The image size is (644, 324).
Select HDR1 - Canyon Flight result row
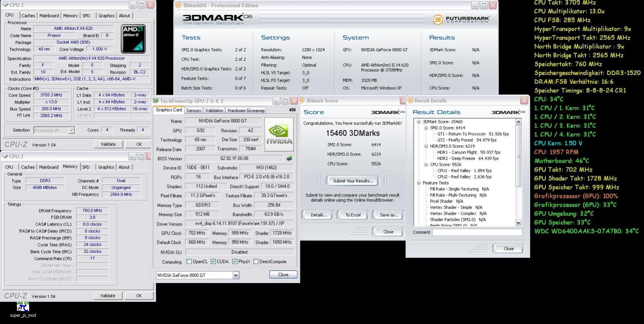click(469, 152)
